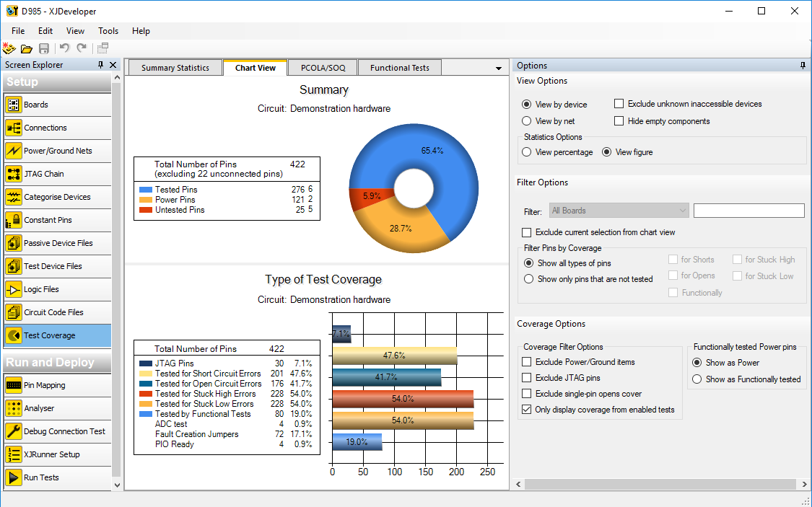This screenshot has height=507, width=812.
Task: Open the Tools menu
Action: pos(108,31)
